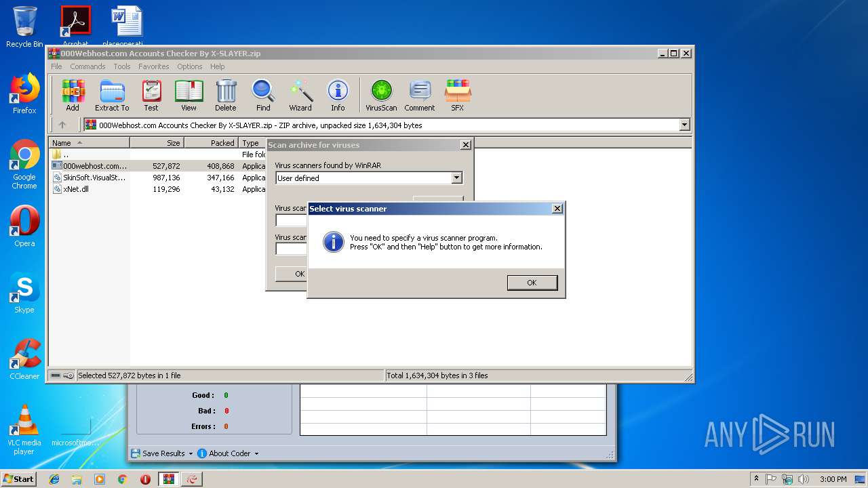
Task: Open the Help menu
Action: pos(217,66)
